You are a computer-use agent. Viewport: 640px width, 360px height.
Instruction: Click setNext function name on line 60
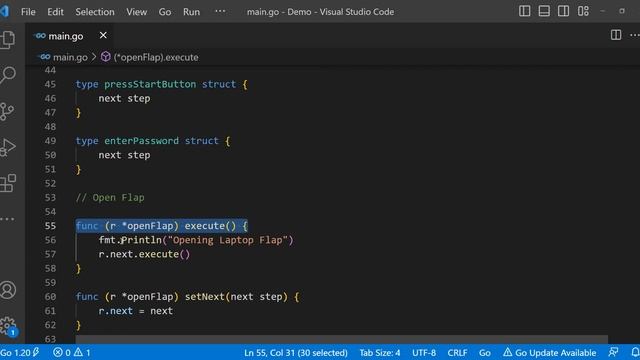[x=204, y=297]
